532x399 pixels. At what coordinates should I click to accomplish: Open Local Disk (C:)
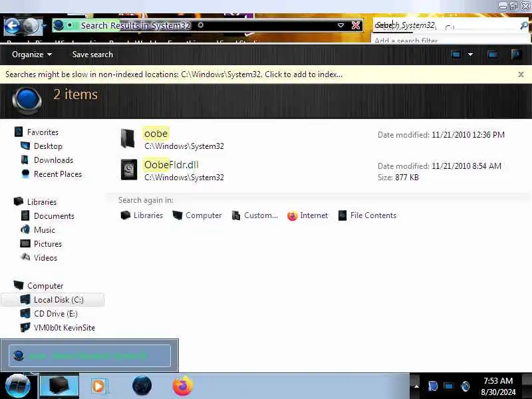coord(52,300)
